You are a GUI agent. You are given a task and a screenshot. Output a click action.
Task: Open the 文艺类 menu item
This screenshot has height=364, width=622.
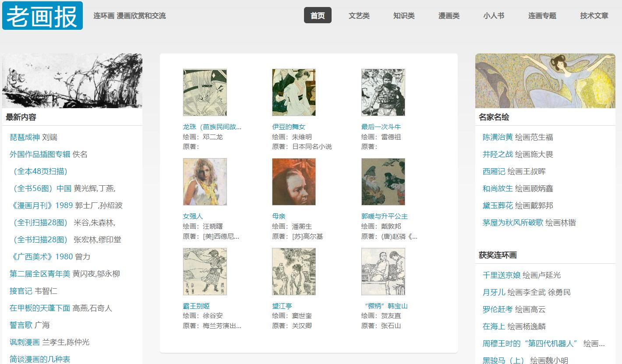pyautogui.click(x=359, y=15)
